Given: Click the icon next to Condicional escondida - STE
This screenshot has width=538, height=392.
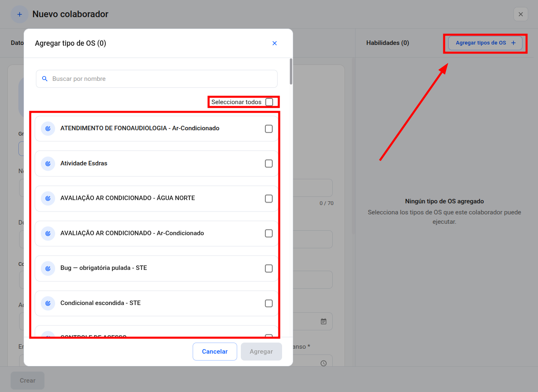Looking at the screenshot, I should [x=48, y=303].
